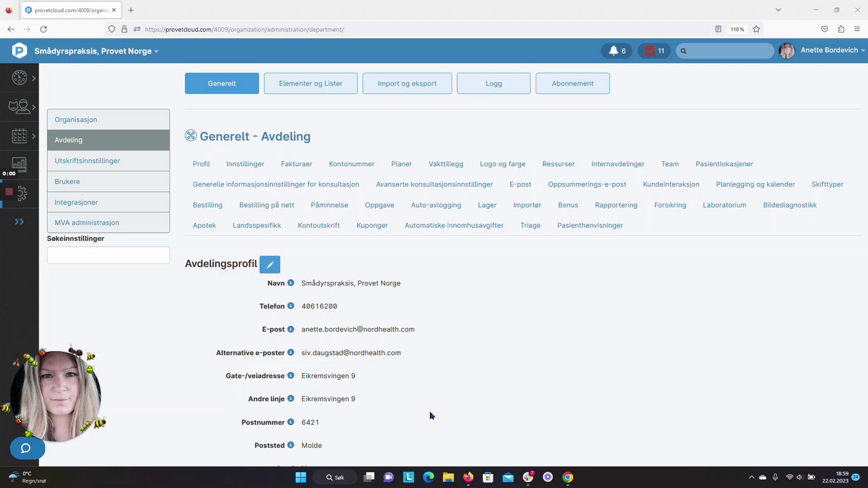Open Pasienthenvisninger link

click(x=590, y=225)
